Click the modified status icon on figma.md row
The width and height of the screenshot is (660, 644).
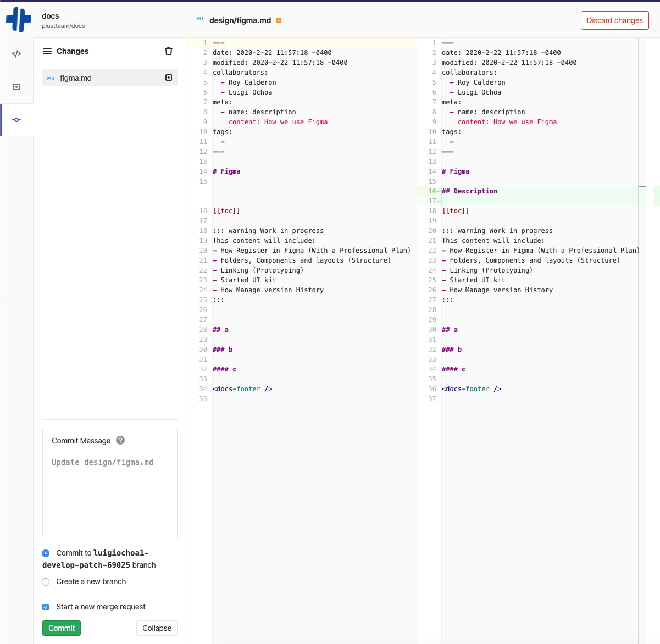click(169, 78)
